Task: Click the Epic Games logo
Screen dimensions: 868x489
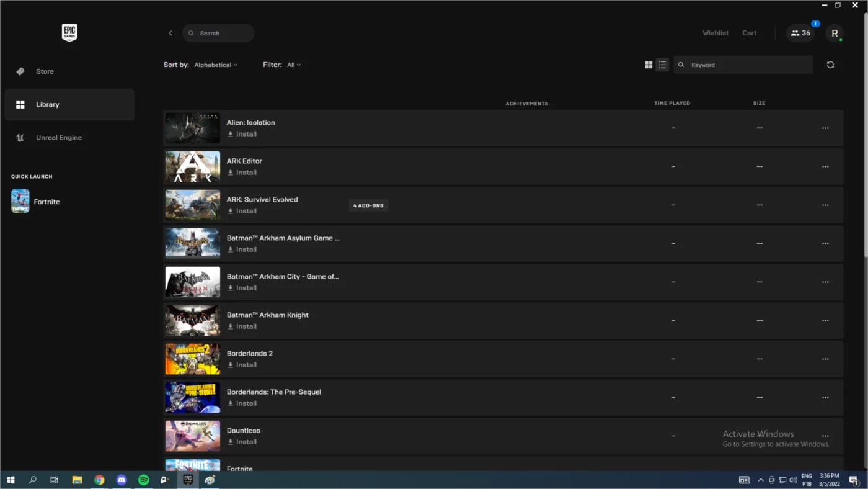Action: [x=69, y=33]
